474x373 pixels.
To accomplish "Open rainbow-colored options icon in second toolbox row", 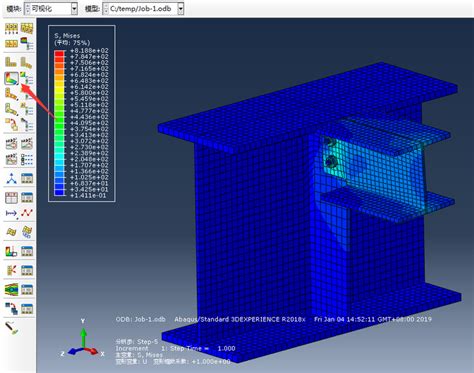I will [x=27, y=44].
